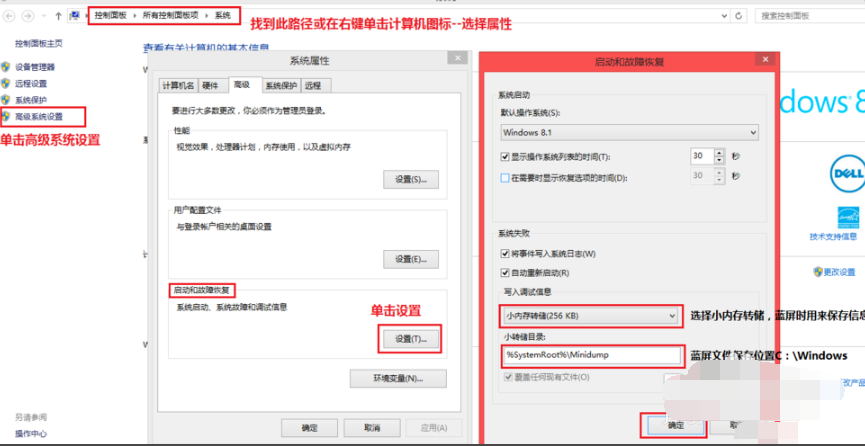Increase OS list display time with up arrow
This screenshot has height=446, width=865.
pos(719,153)
